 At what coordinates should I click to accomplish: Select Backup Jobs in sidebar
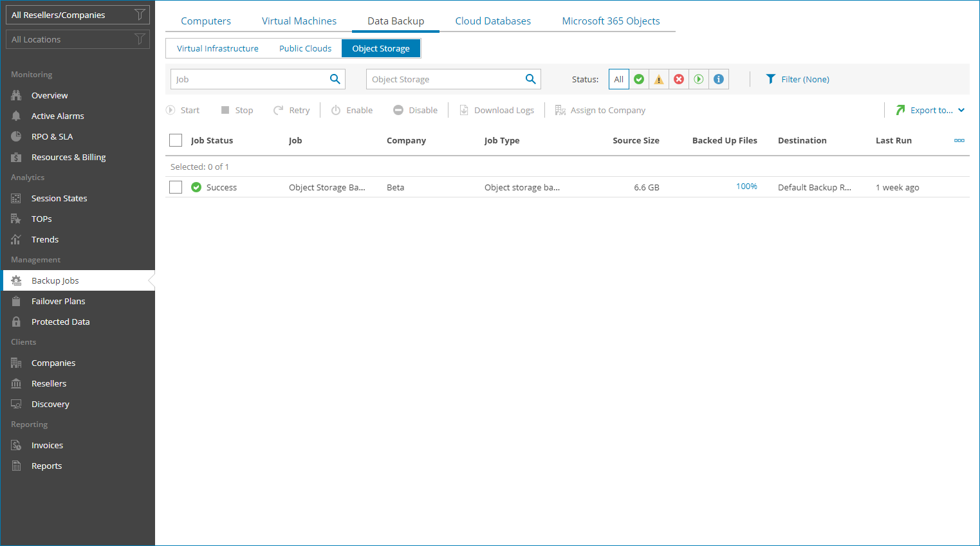click(x=78, y=280)
